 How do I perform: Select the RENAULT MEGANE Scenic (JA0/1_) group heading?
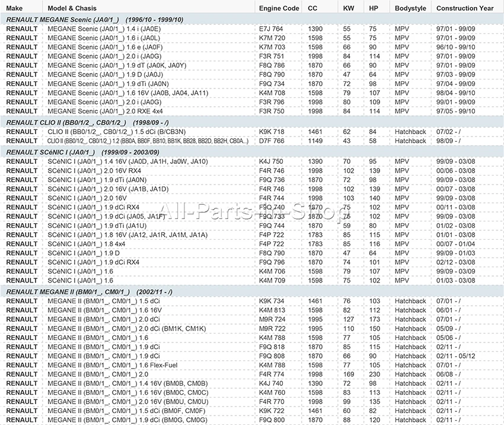[252, 20]
